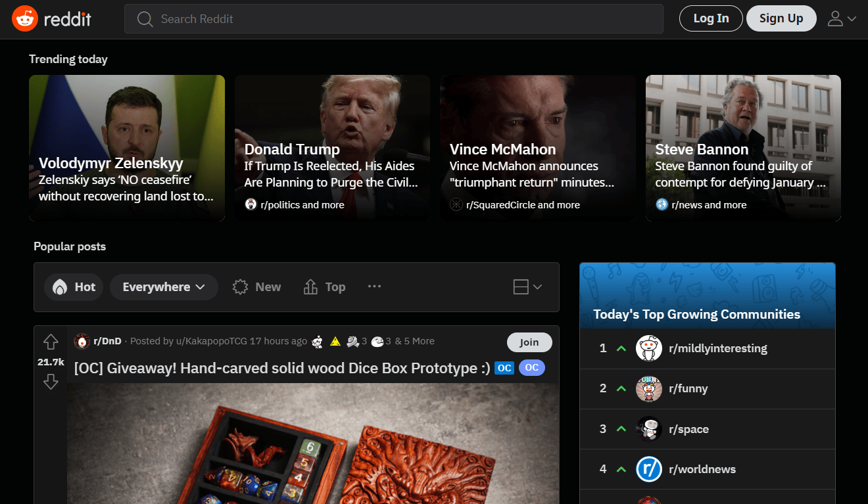Click the "& 5 More" awards text

(x=414, y=341)
